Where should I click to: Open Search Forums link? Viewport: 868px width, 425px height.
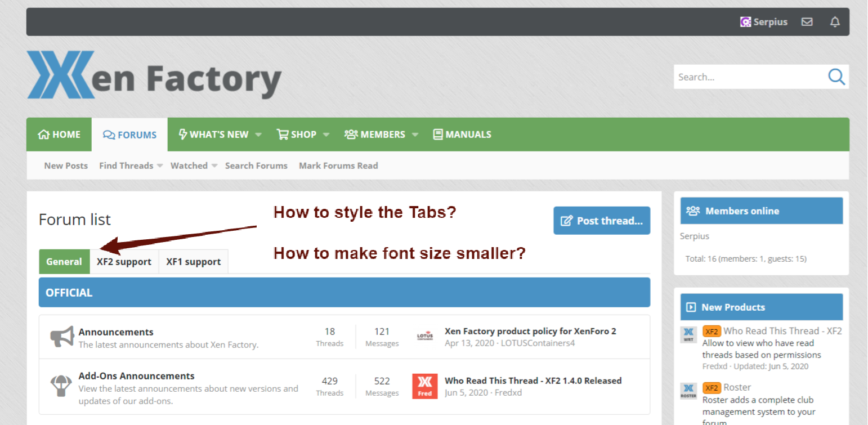(x=256, y=165)
